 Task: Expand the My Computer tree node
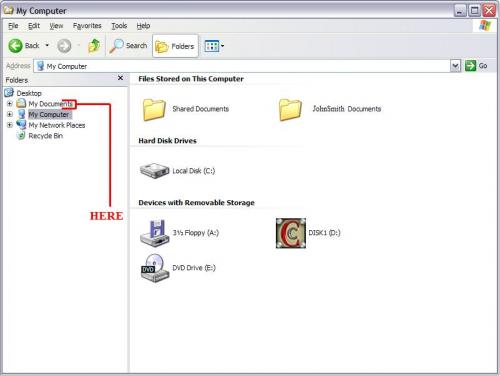coord(10,114)
